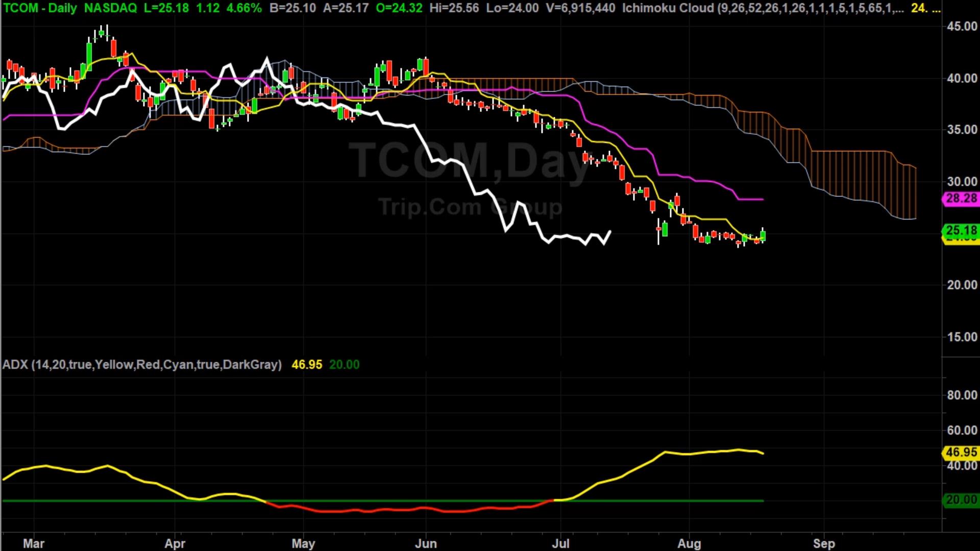980x551 pixels.
Task: Click the Jul label on time axis
Action: (560, 543)
